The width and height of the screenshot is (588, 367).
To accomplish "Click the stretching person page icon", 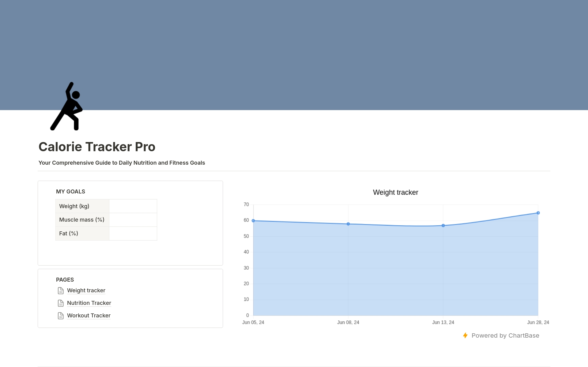I will point(67,106).
